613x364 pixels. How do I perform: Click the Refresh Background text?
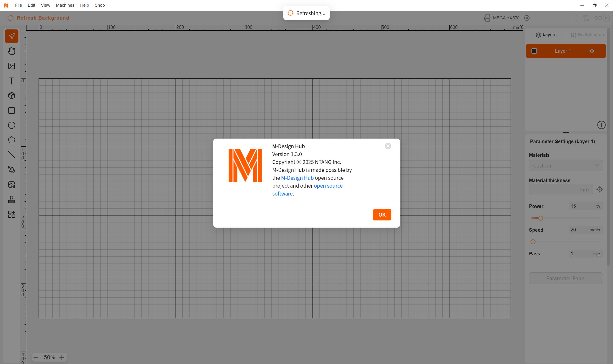pyautogui.click(x=43, y=18)
